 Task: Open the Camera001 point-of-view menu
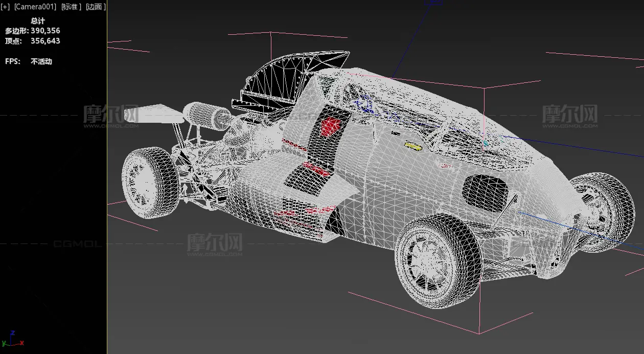click(x=35, y=7)
